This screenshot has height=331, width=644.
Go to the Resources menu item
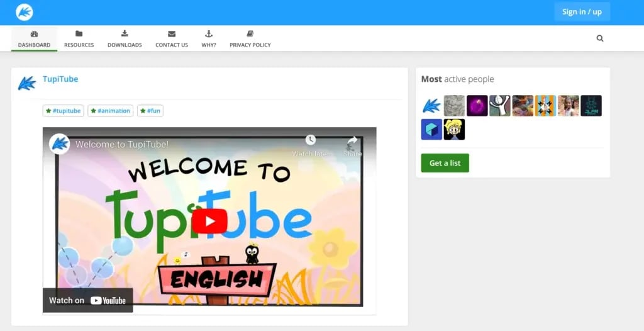[x=79, y=39]
